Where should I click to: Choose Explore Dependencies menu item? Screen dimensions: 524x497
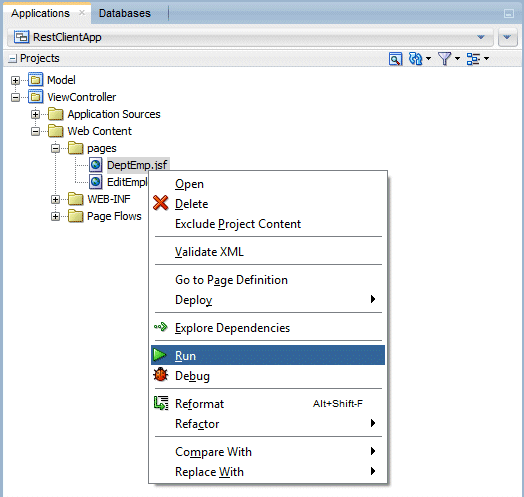pos(268,328)
